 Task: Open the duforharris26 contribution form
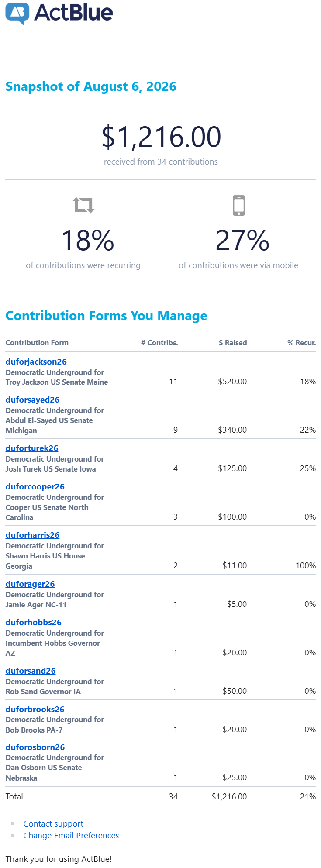[x=32, y=535]
